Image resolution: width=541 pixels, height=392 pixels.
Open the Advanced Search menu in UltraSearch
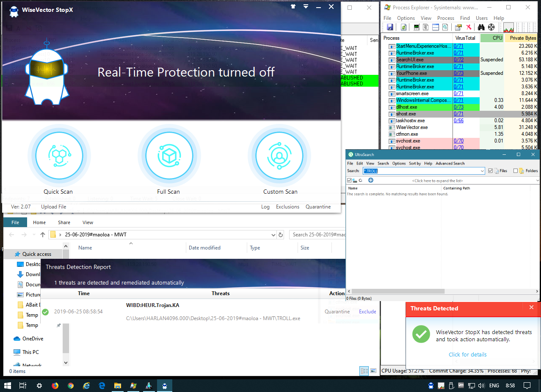click(450, 163)
